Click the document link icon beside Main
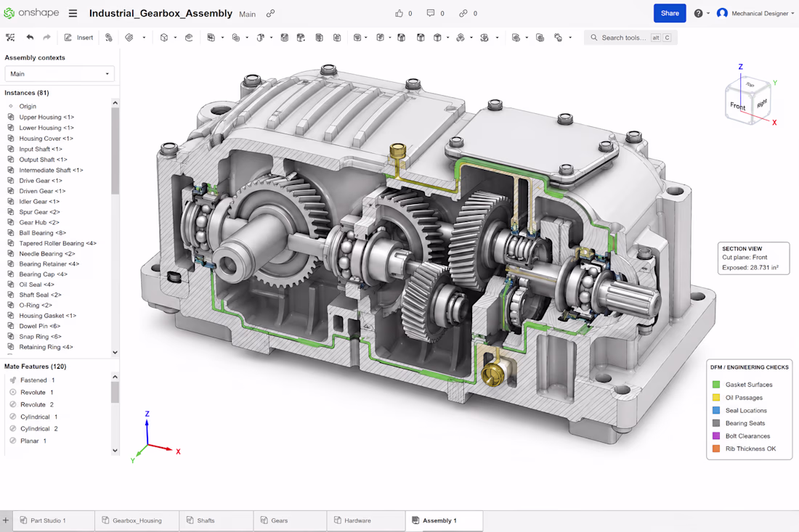 271,14
